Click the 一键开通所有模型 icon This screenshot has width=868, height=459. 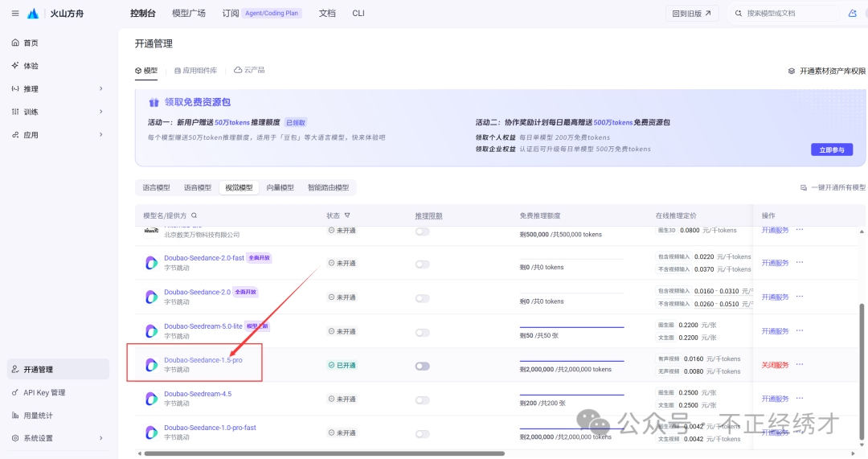804,187
